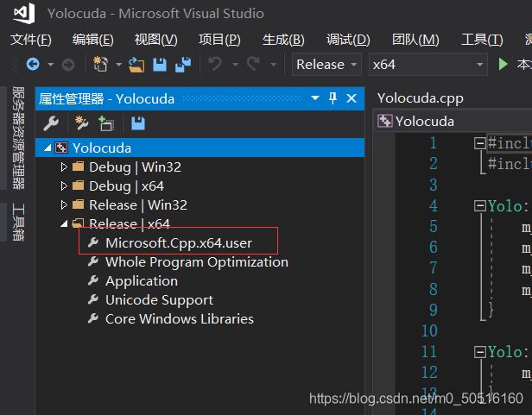Viewport: 532px width, 415px height.
Task: Redo the action using toolbar arrow
Action: coord(253,64)
